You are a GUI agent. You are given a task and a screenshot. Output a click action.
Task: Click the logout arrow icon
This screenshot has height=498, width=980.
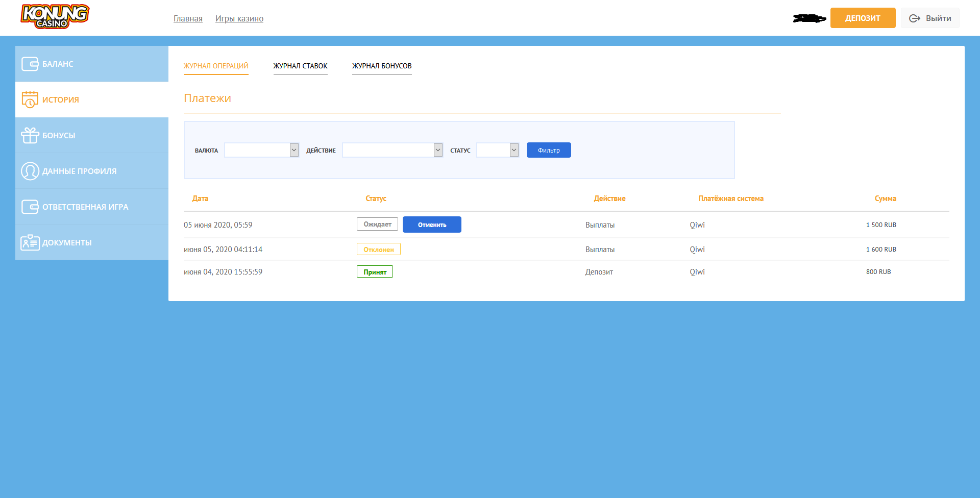915,18
